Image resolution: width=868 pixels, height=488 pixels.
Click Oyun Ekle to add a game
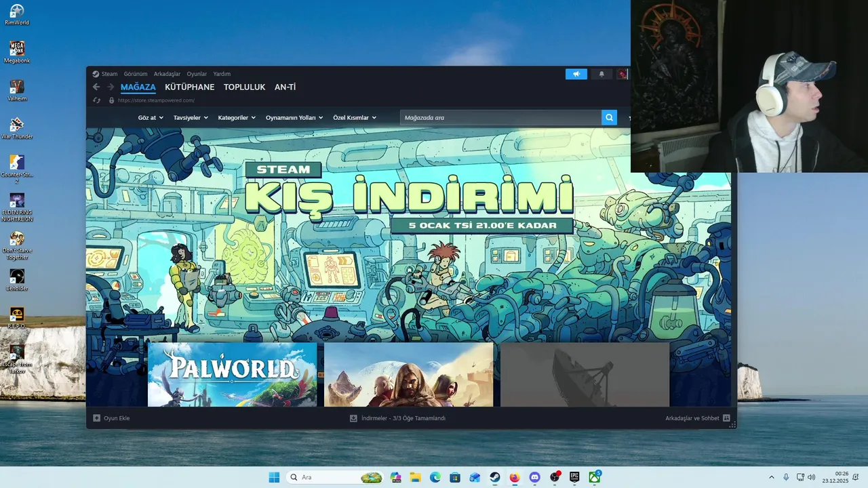[x=111, y=418]
